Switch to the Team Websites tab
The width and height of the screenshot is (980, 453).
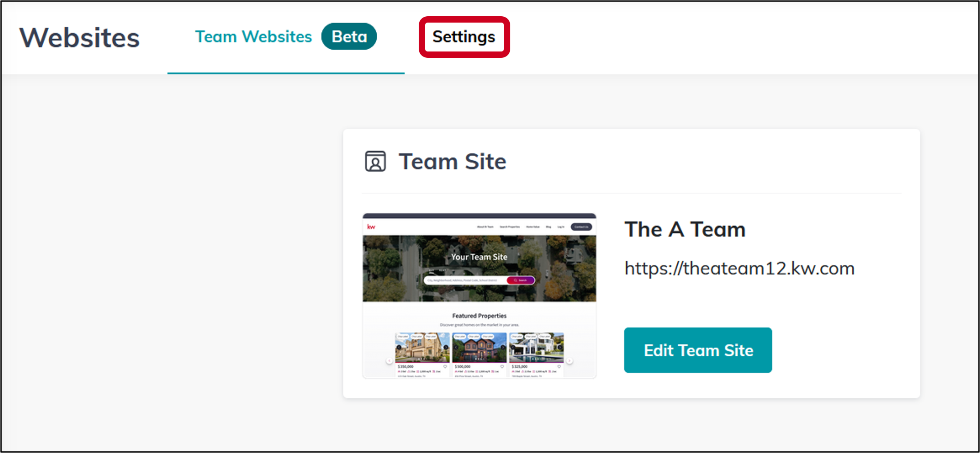click(x=254, y=37)
